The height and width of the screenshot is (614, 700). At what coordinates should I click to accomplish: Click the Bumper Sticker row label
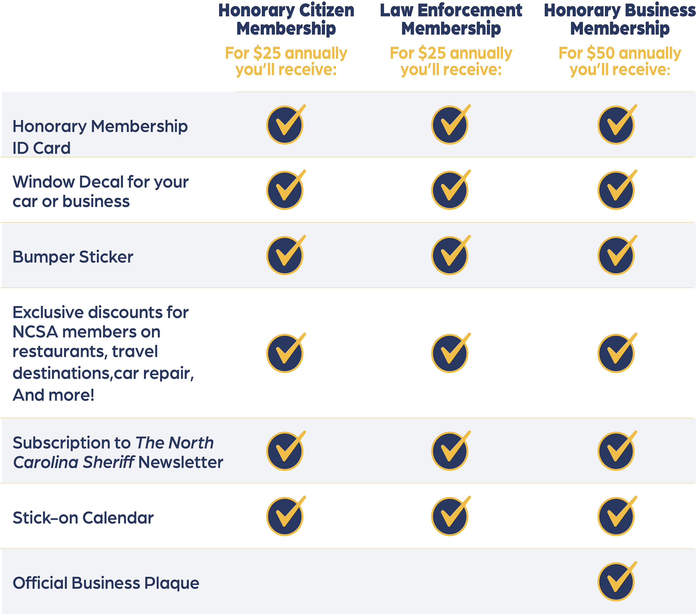(x=73, y=257)
